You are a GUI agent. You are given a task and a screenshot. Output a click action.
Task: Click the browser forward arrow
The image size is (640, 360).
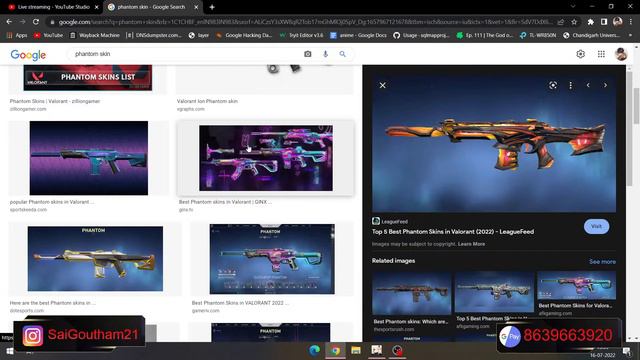(22, 22)
